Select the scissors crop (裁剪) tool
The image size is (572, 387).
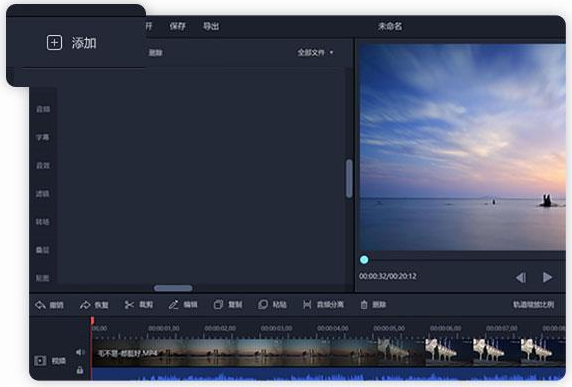129,305
